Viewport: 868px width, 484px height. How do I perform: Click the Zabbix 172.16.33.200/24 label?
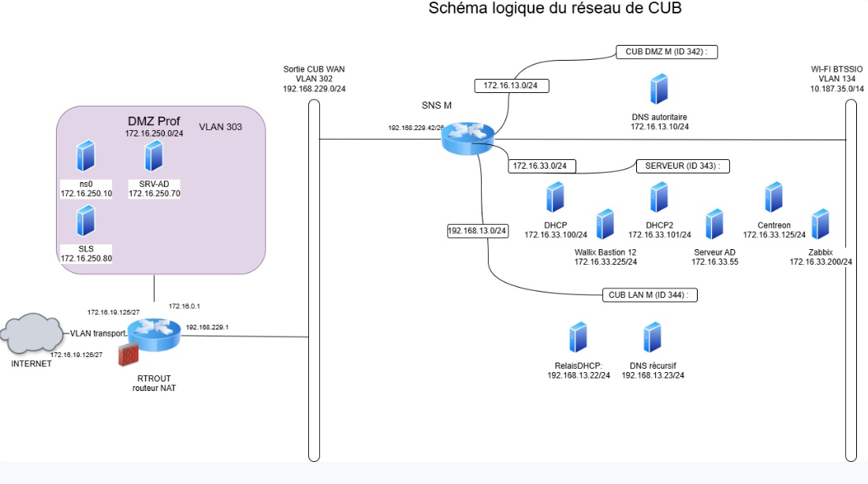821,257
